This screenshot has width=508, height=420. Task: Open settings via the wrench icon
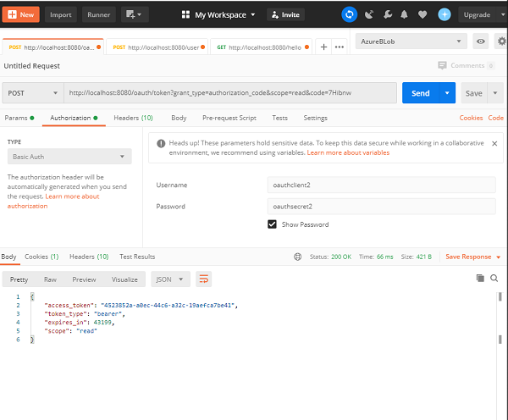click(x=389, y=14)
